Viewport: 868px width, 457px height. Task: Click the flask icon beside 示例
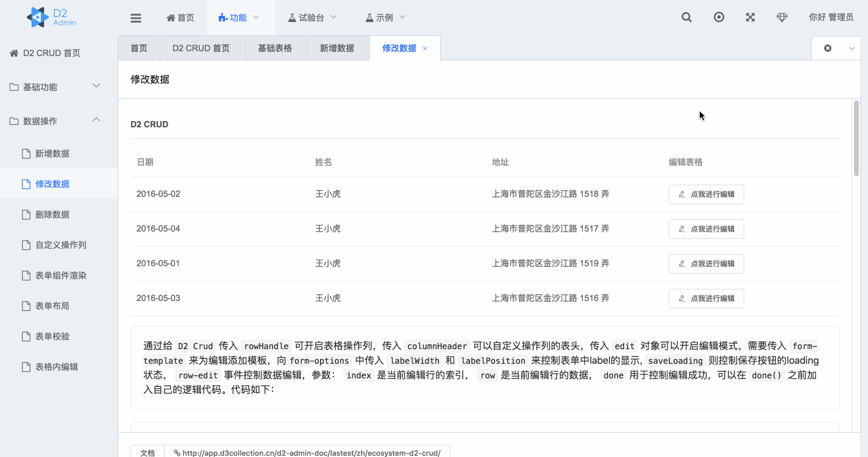tap(369, 18)
